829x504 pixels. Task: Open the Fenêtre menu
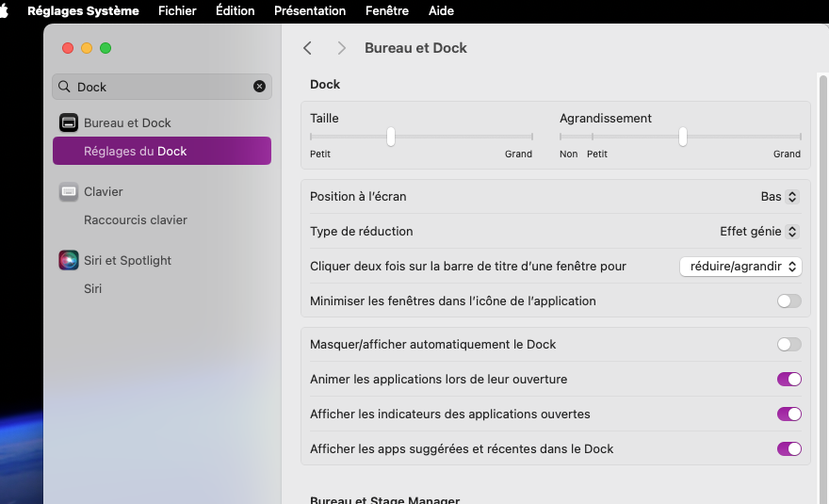point(386,11)
